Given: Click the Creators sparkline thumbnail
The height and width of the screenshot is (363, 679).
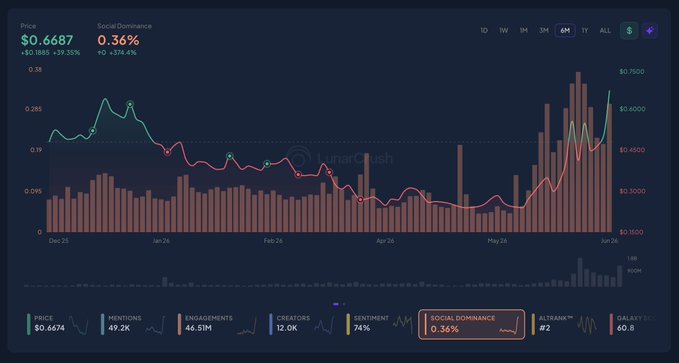Looking at the screenshot, I should point(324,325).
